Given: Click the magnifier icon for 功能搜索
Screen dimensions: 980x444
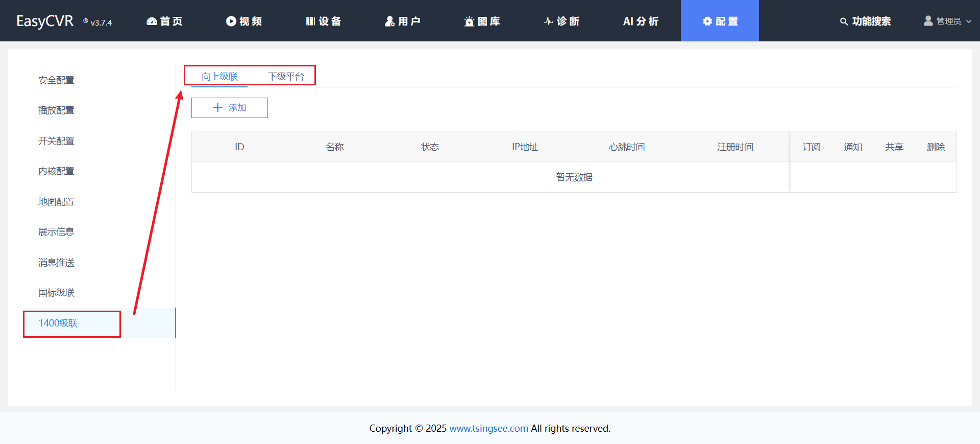Looking at the screenshot, I should click(x=844, y=21).
